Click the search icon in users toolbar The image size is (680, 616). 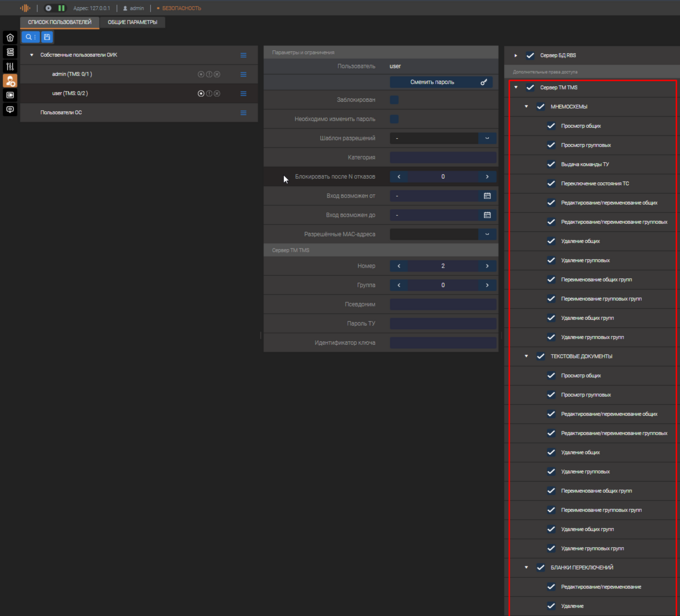point(29,37)
